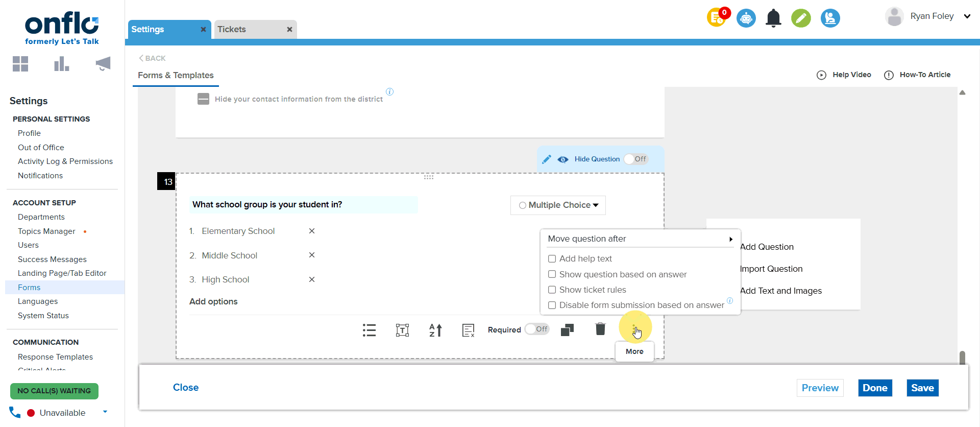Click the Preview button
The width and height of the screenshot is (980, 427).
pyautogui.click(x=820, y=388)
